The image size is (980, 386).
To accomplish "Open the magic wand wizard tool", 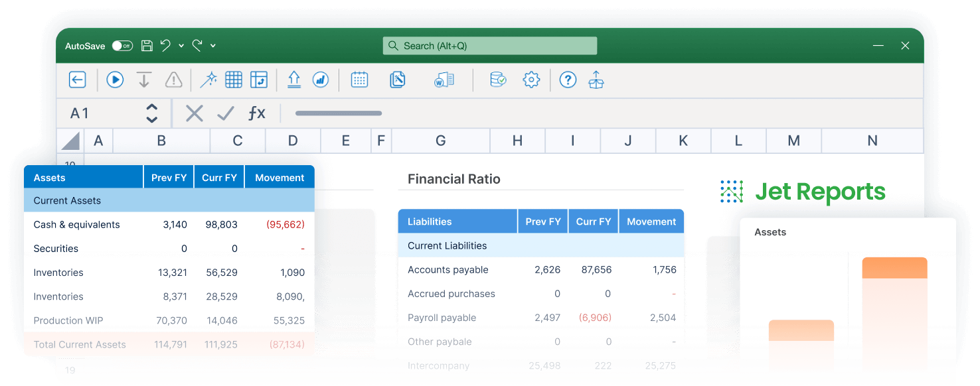I will [208, 80].
